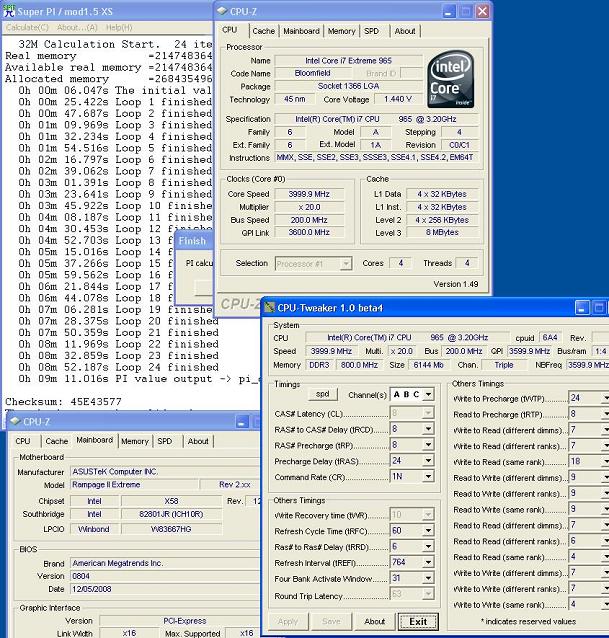Open the Refresh Cycle Time (tRFC) dropdown
The image size is (609, 638).
point(428,531)
